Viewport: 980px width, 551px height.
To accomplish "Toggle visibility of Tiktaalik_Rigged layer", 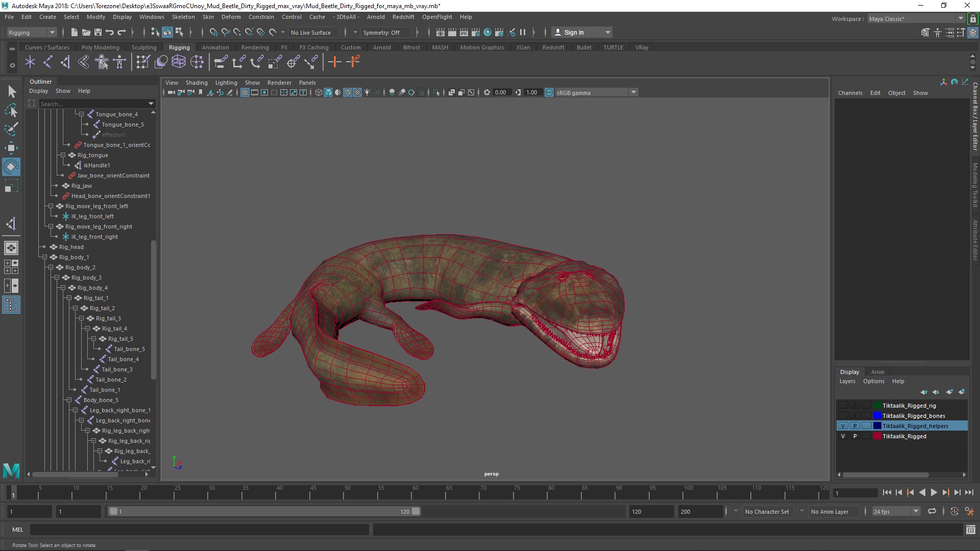I will click(x=843, y=436).
